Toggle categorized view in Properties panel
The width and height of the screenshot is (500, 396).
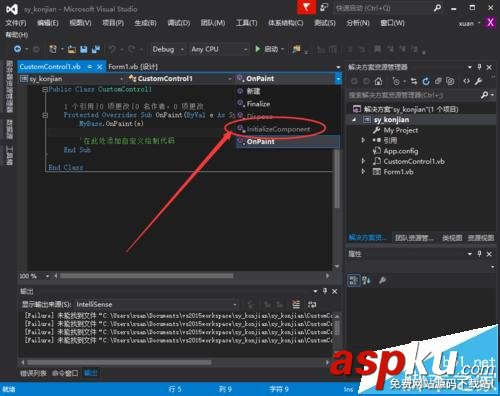point(354,280)
